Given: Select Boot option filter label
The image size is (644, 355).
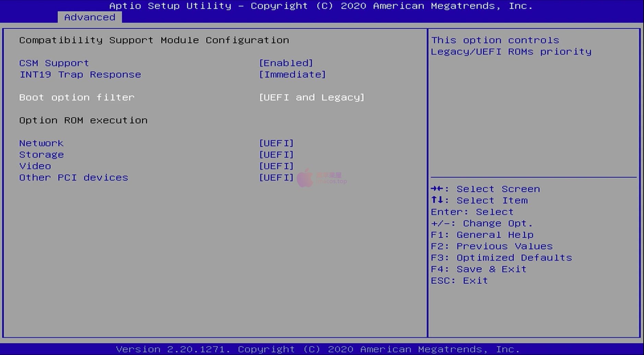Looking at the screenshot, I should pyautogui.click(x=76, y=98).
